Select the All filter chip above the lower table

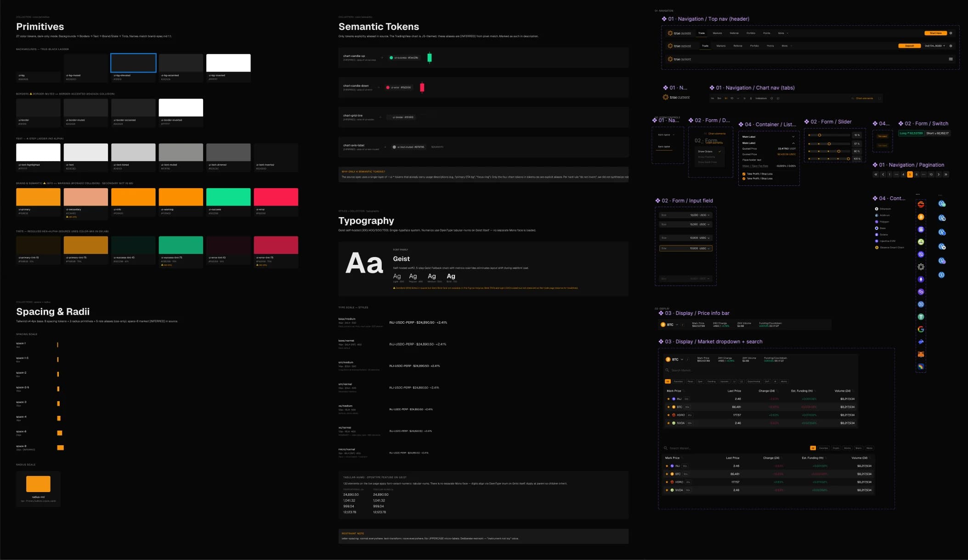[813, 448]
